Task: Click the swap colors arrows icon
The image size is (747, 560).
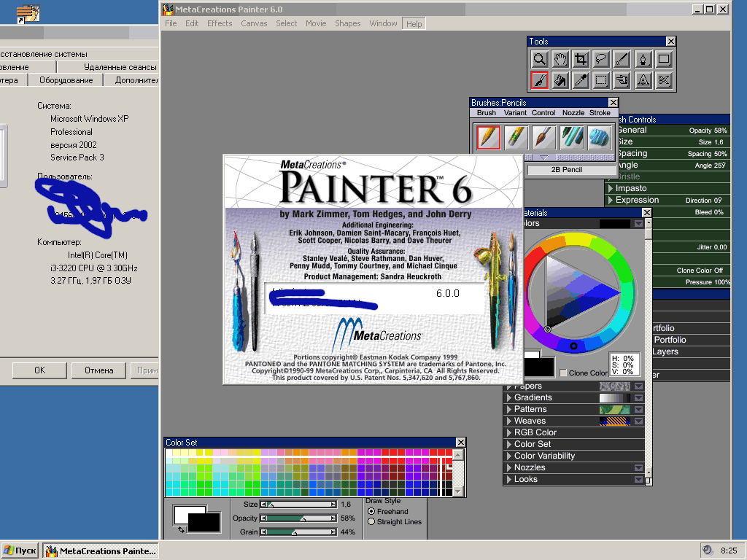Action: [181, 529]
